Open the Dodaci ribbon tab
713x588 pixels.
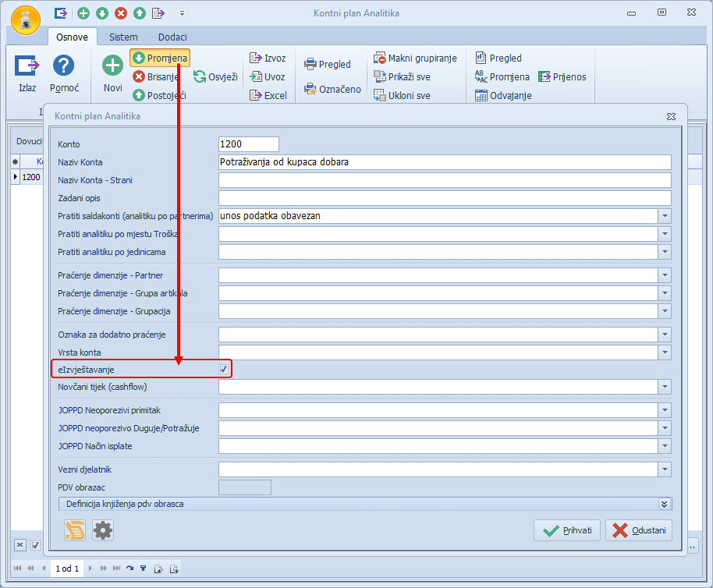(x=172, y=37)
